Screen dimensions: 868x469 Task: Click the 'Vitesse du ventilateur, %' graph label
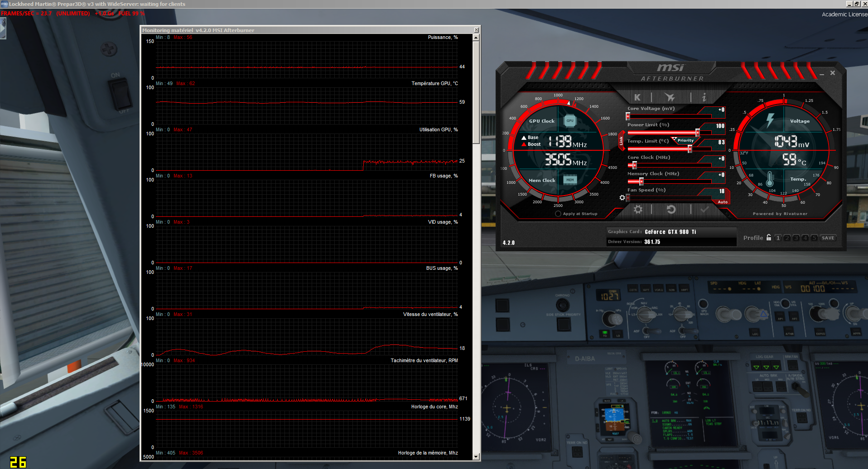pos(430,314)
